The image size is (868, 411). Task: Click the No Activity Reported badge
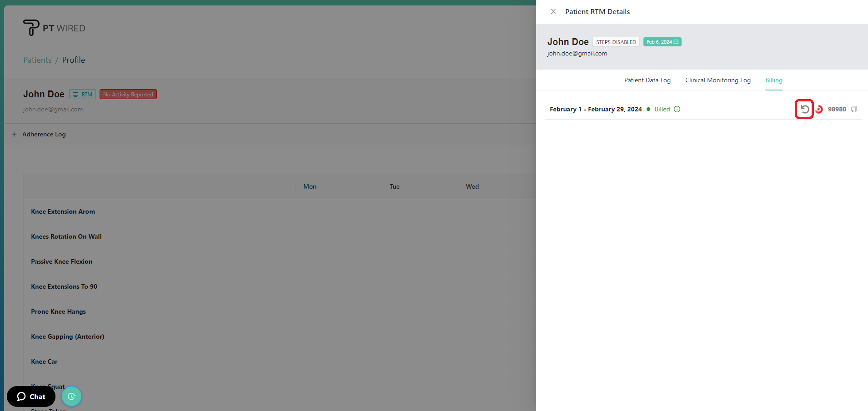point(128,94)
